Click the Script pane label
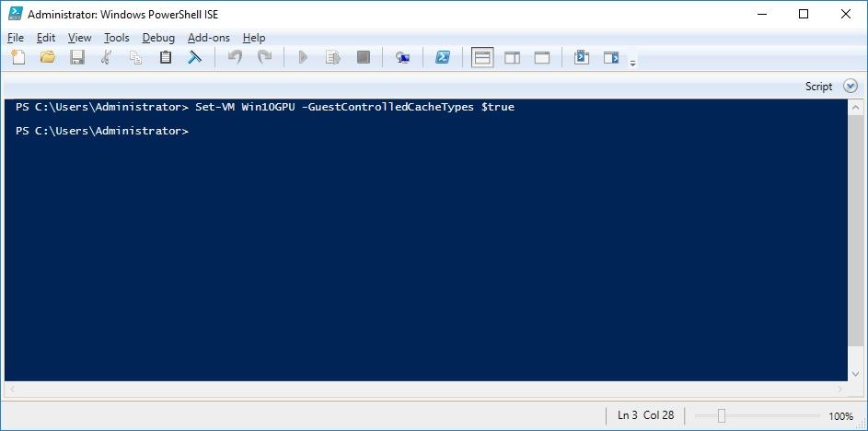 click(x=818, y=87)
